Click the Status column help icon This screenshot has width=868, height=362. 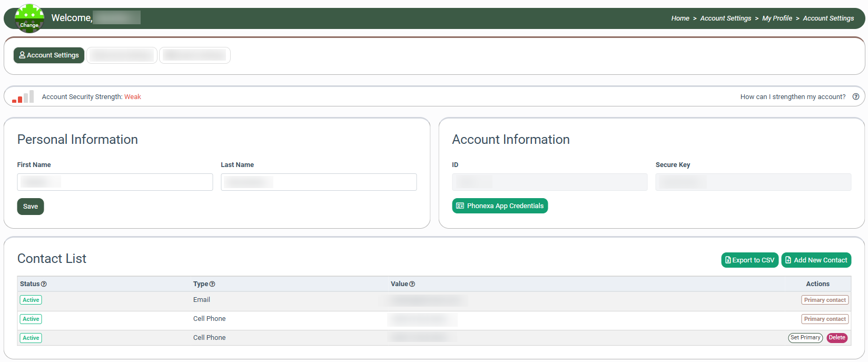tap(44, 284)
